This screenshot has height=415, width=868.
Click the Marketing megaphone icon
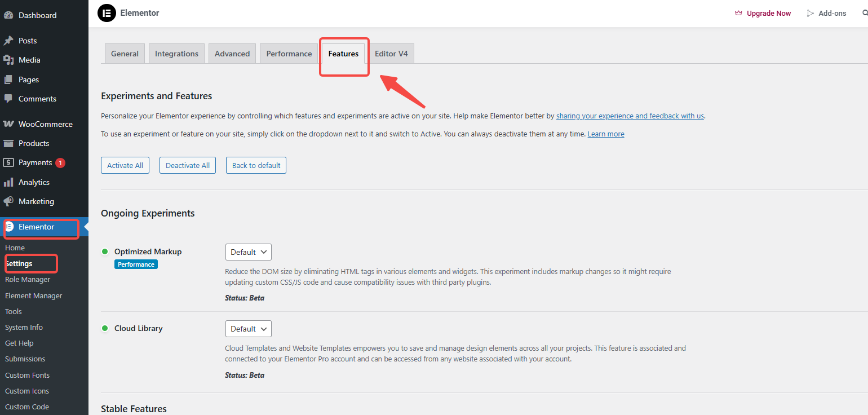click(8, 201)
